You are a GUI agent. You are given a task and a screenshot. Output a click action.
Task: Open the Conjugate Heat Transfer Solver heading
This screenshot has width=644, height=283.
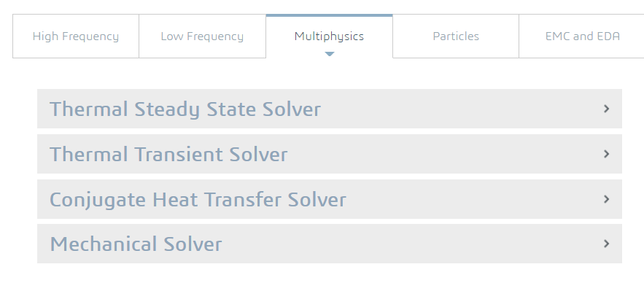coord(198,200)
